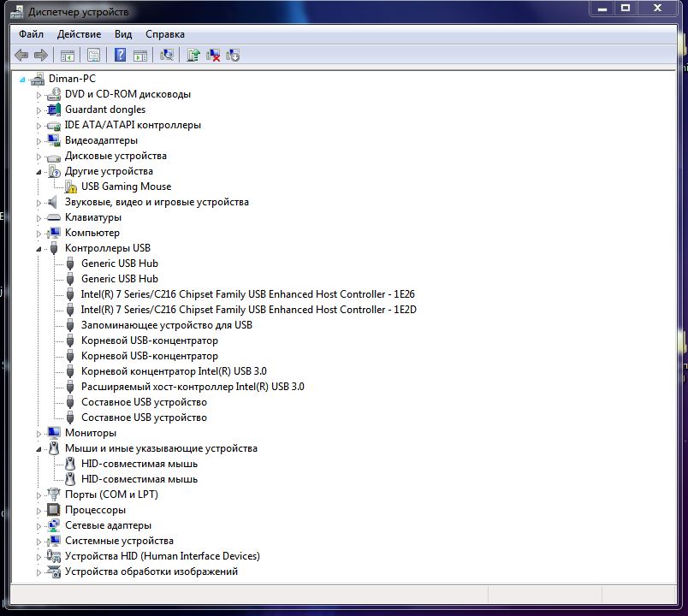Select Корневой концентратор Intel(R) USB 3.0
Screen dimensions: 688x616
174,371
